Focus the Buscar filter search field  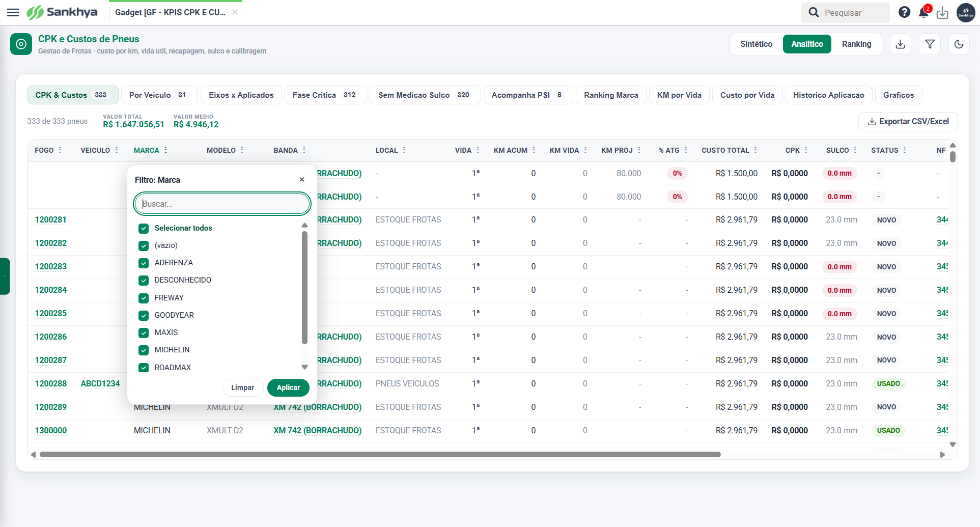222,204
